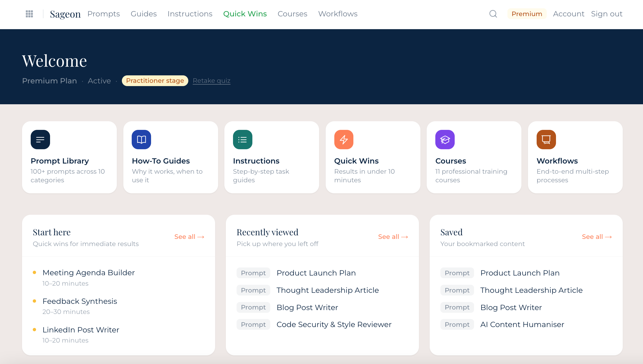Open Courses card title
643x364 pixels.
[451, 161]
